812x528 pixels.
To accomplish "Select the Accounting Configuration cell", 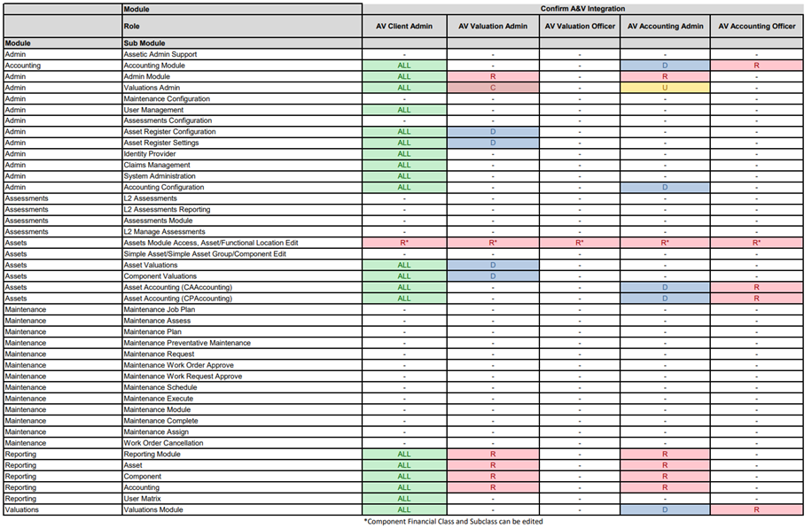I will coord(242,188).
